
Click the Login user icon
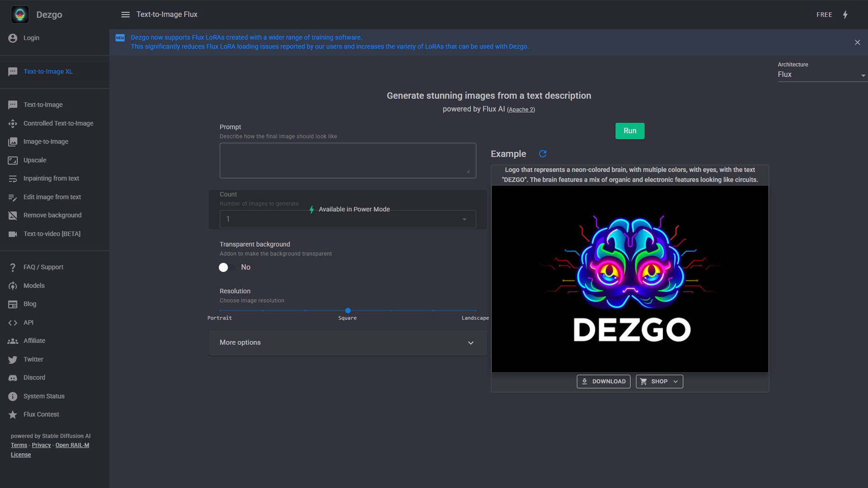pyautogui.click(x=13, y=38)
